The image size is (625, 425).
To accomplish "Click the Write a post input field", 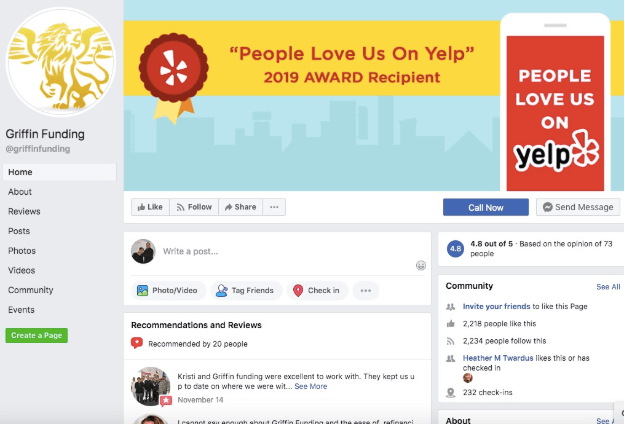I will click(x=287, y=252).
